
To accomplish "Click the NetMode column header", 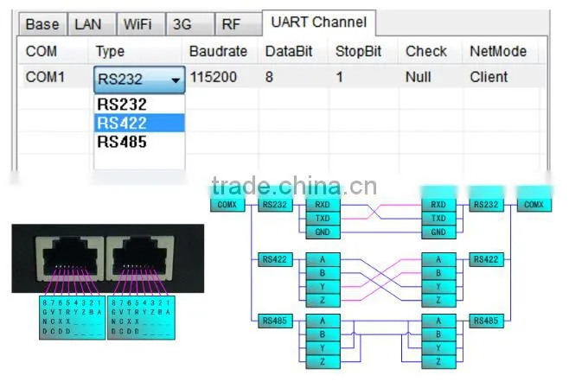I will (501, 51).
